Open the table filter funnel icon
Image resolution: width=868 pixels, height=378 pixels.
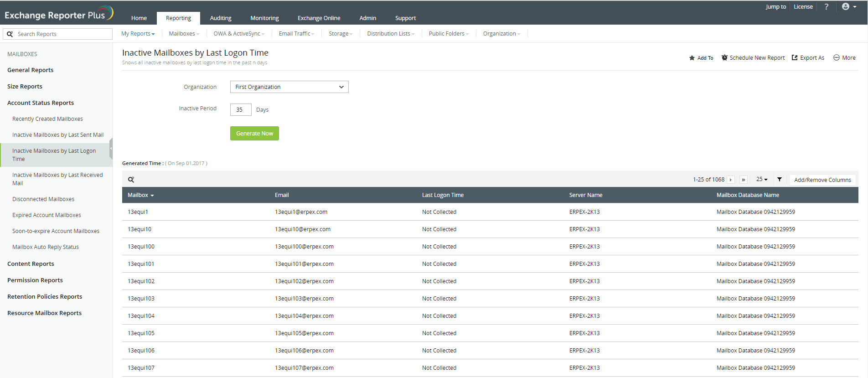pyautogui.click(x=780, y=180)
